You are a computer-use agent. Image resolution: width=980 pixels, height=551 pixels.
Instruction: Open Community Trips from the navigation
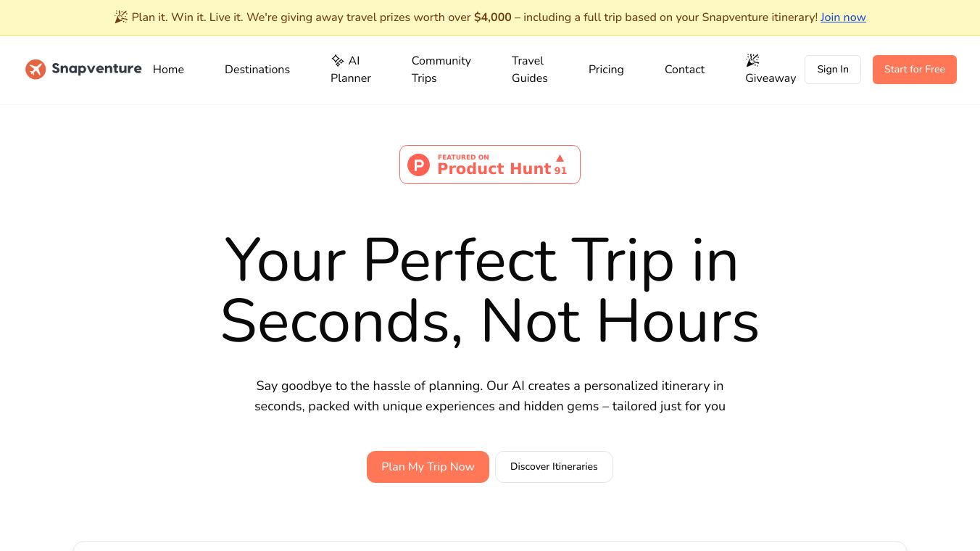click(441, 70)
